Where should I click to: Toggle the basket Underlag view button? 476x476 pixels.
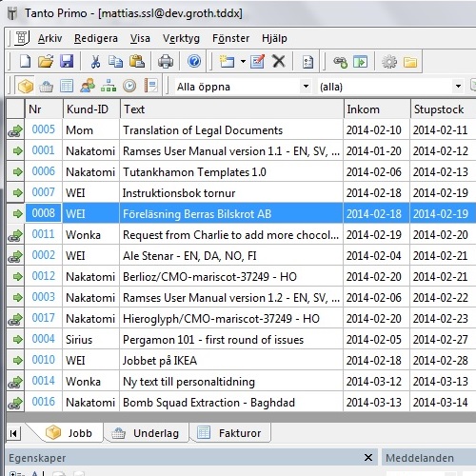coord(46,87)
